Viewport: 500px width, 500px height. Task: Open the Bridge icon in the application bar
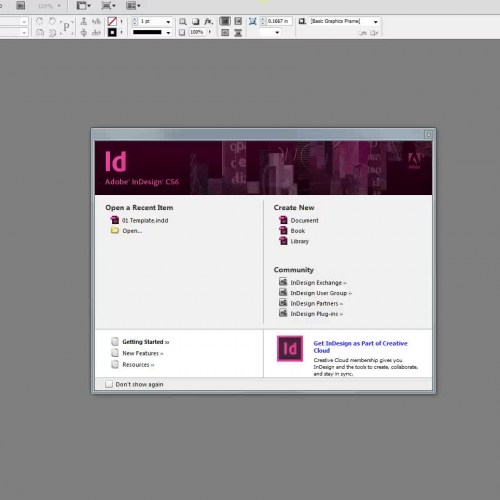20,5
